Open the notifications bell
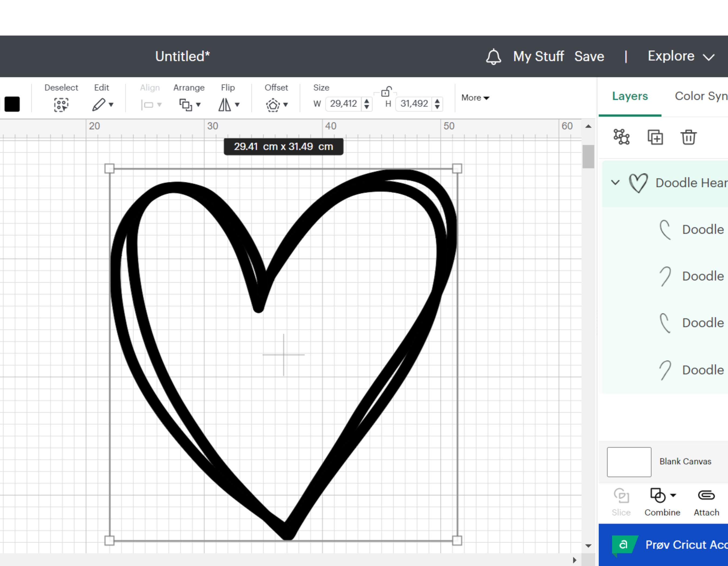728x566 pixels. [x=494, y=56]
